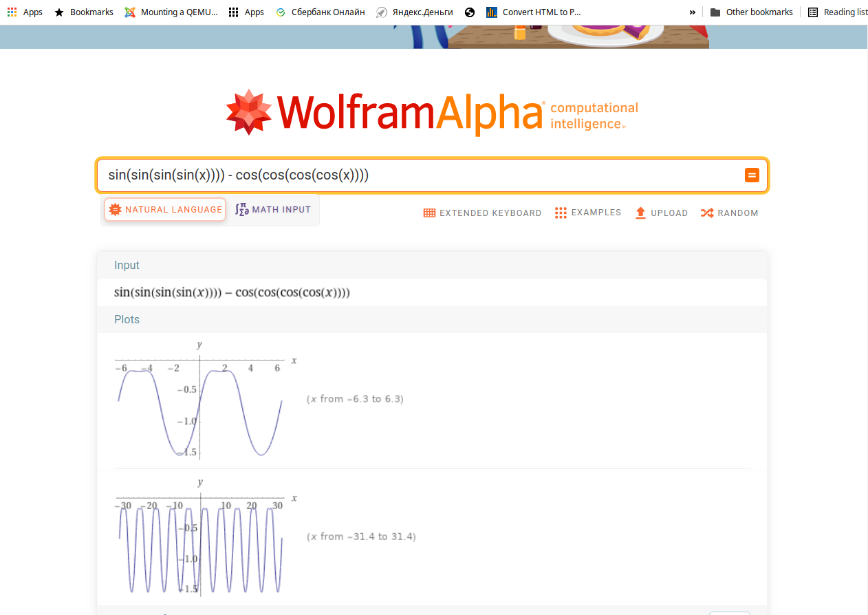Click the Plots section header
868x615 pixels.
point(432,319)
